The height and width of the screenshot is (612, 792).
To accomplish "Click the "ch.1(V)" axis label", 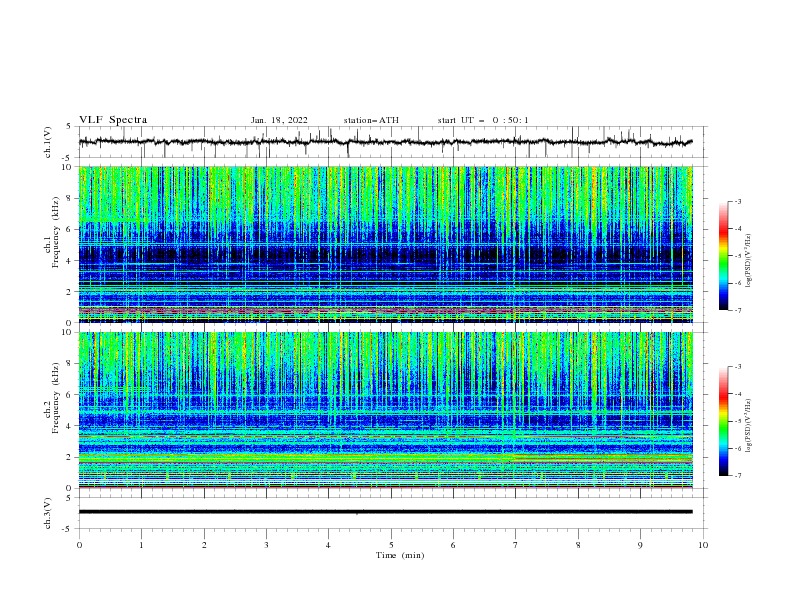I will click(48, 142).
